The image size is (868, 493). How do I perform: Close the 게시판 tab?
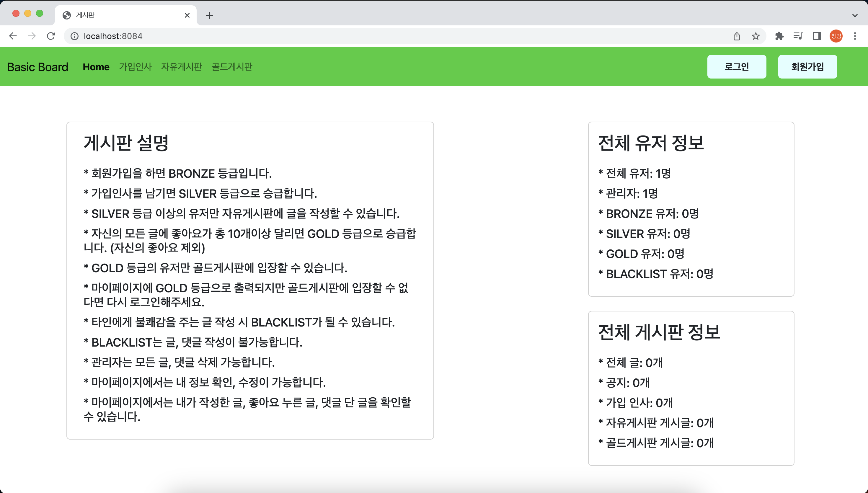[x=187, y=15]
